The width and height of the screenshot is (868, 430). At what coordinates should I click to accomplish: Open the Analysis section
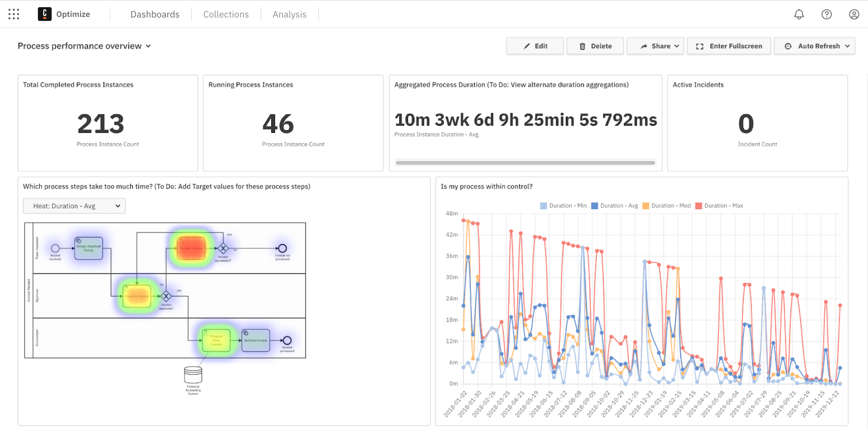pyautogui.click(x=289, y=14)
